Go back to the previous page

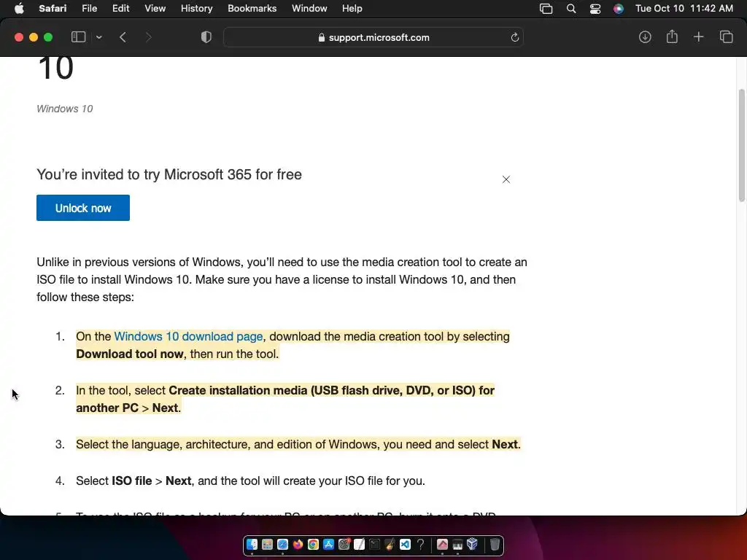pyautogui.click(x=123, y=37)
